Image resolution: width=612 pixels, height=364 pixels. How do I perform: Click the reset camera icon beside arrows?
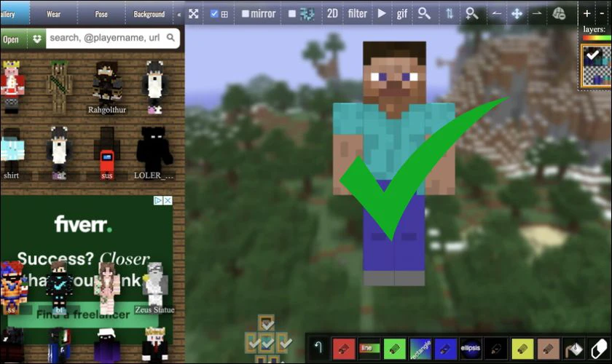click(559, 14)
